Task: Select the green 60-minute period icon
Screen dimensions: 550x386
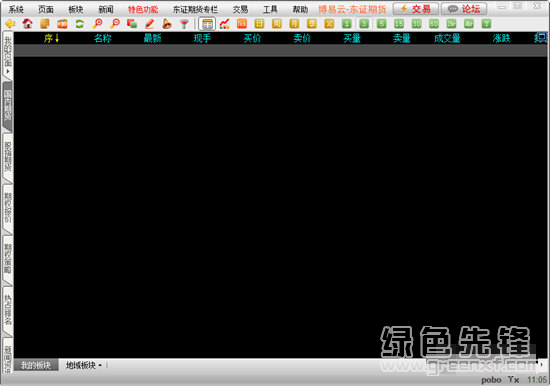Action: pos(434,24)
